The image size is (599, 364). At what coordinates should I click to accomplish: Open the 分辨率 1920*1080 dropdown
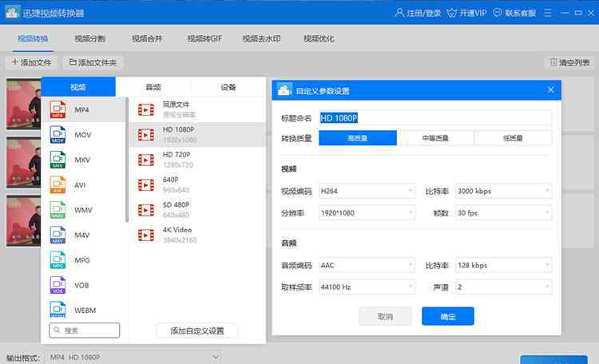[367, 213]
